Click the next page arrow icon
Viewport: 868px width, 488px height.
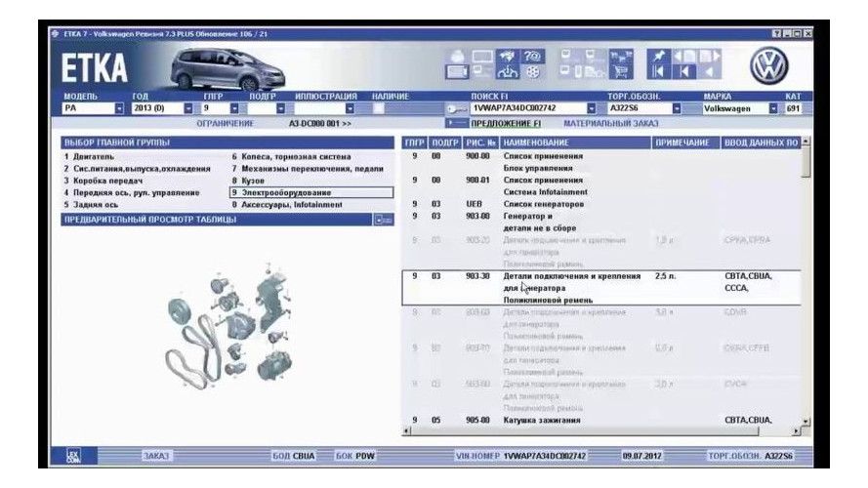pos(709,57)
